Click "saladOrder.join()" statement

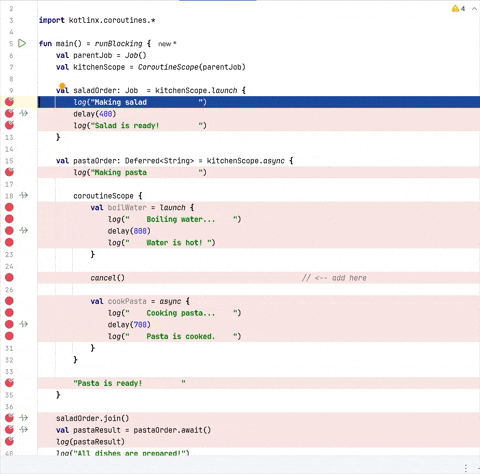[92, 418]
